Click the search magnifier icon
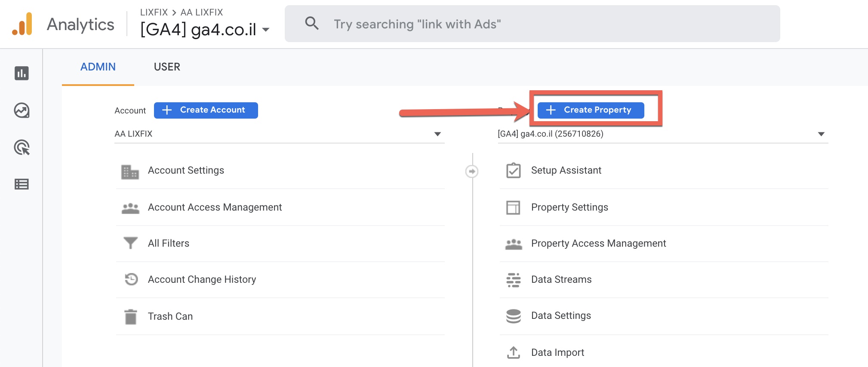The width and height of the screenshot is (868, 367). click(x=312, y=23)
